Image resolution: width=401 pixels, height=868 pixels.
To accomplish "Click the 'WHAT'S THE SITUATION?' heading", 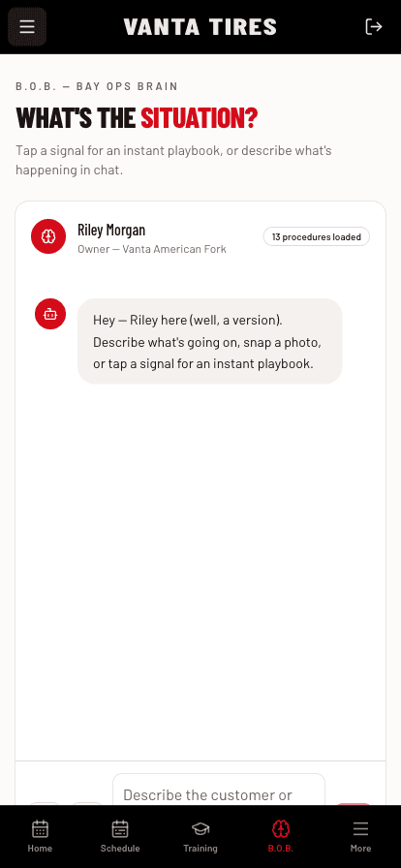I will coord(137,118).
